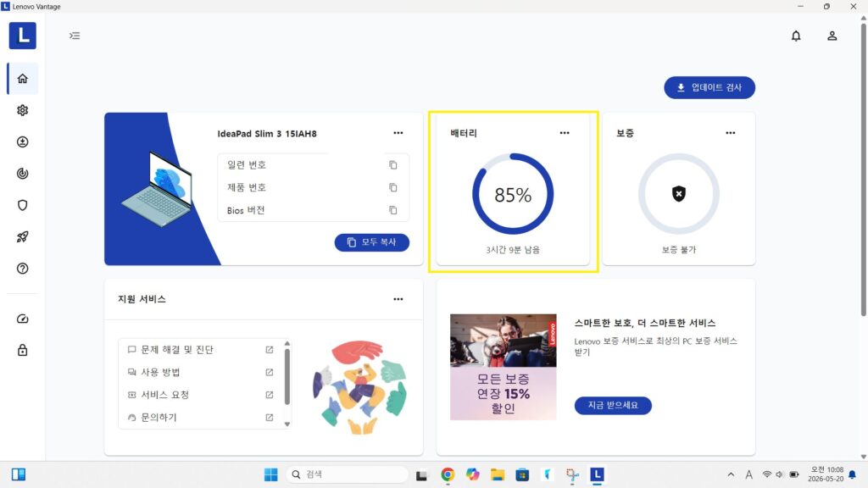Open Microsoft Store from the taskbar
The width and height of the screenshot is (868, 488).
pos(522,474)
